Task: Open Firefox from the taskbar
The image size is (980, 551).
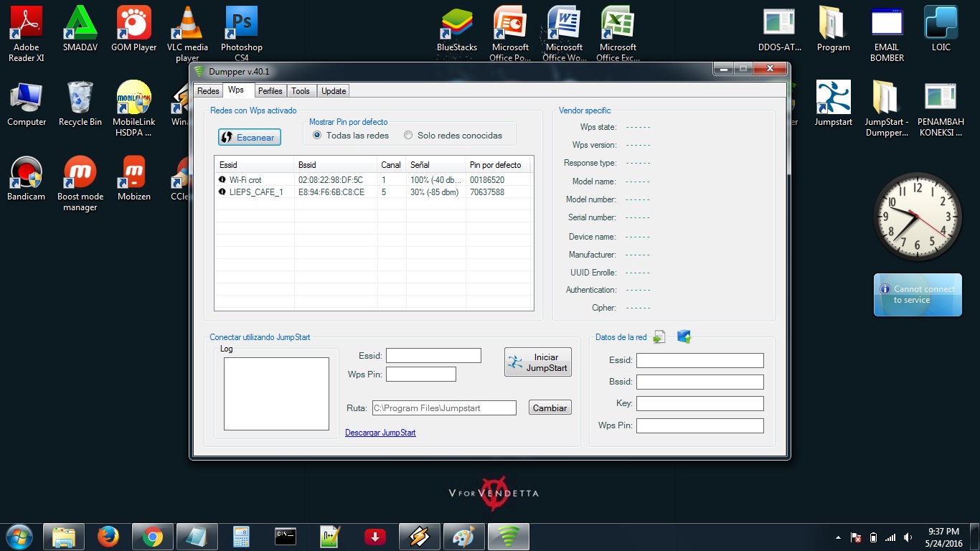Action: [108, 536]
